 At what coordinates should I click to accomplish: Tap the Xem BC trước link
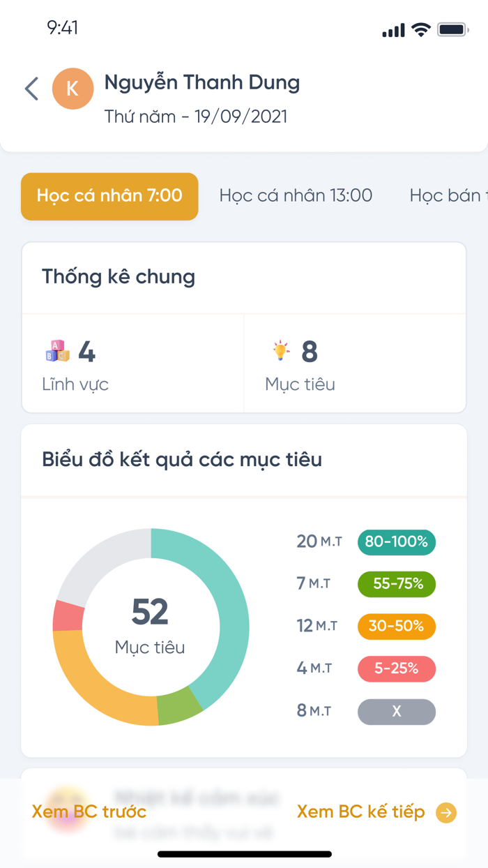[87, 811]
